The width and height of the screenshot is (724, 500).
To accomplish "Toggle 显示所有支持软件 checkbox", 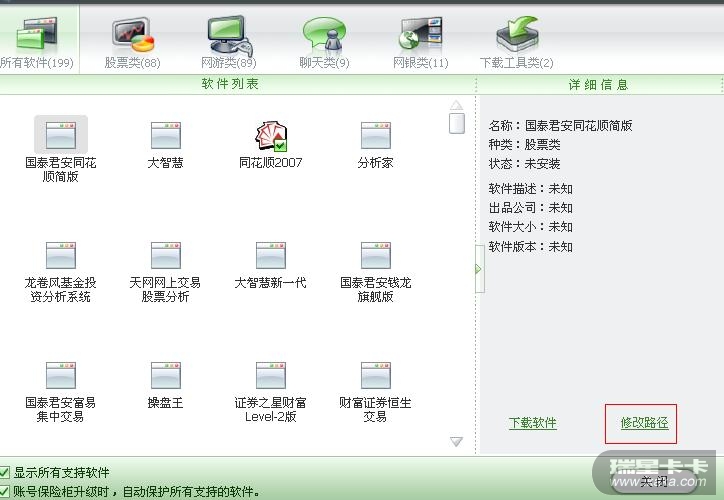I will pyautogui.click(x=5, y=472).
